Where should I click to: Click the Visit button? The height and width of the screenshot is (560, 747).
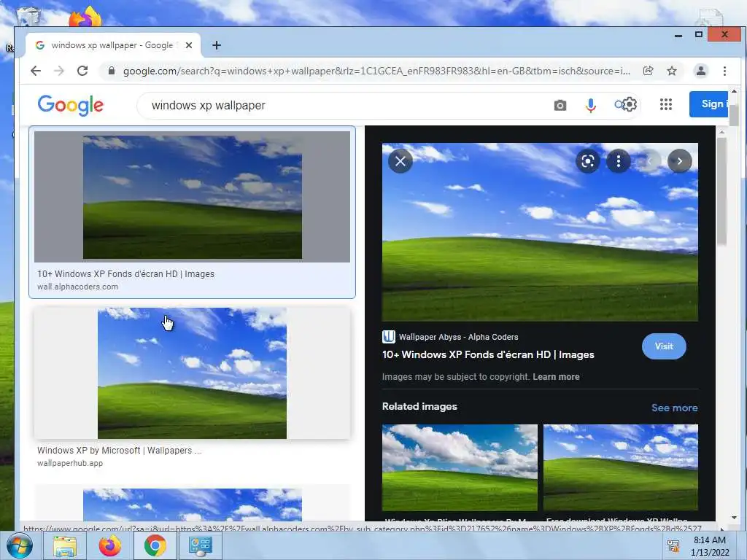tap(664, 346)
